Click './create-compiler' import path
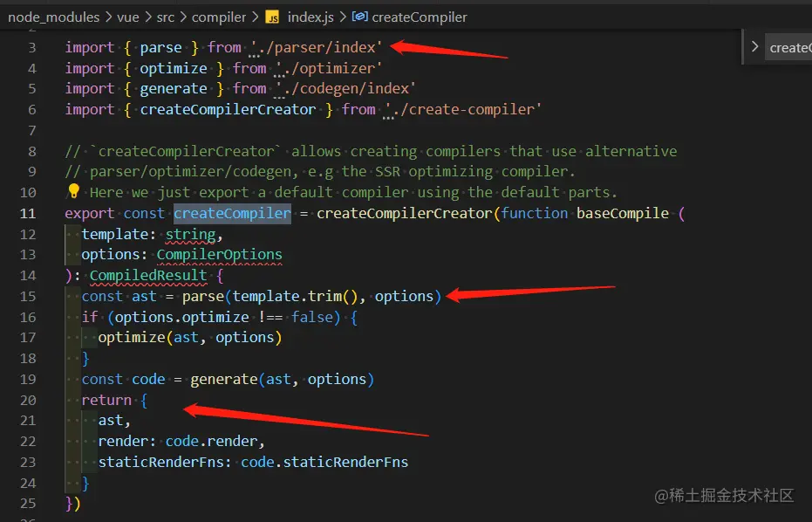Viewport: 812px width, 522px height. click(463, 109)
